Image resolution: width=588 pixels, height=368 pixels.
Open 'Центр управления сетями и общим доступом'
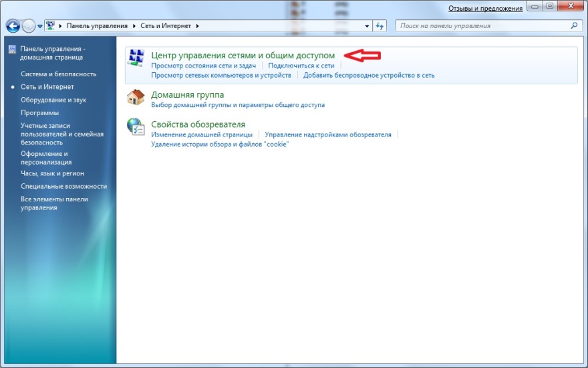243,55
